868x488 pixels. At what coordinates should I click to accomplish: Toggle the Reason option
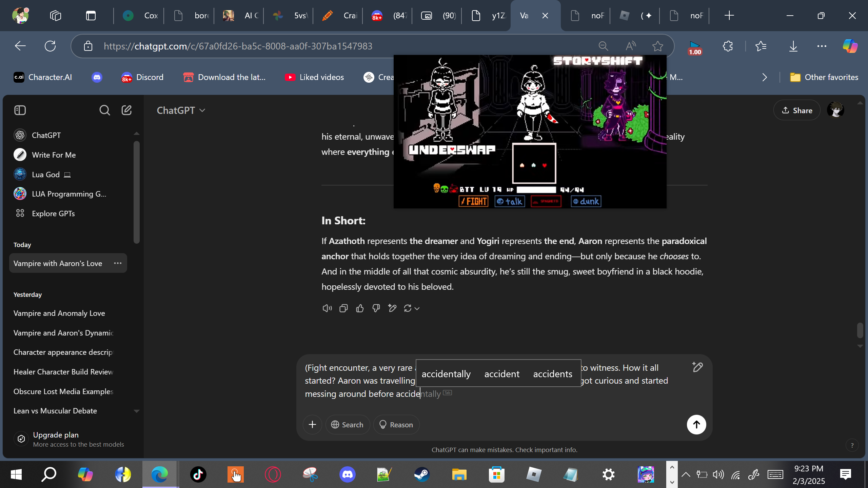tap(396, 425)
